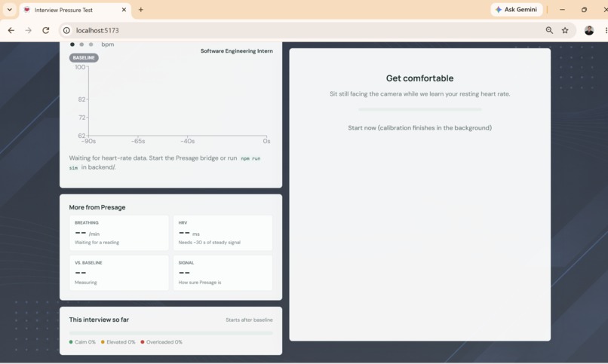The width and height of the screenshot is (608, 364).
Task: Click the 'This interview so far' heading
Action: pos(99,320)
